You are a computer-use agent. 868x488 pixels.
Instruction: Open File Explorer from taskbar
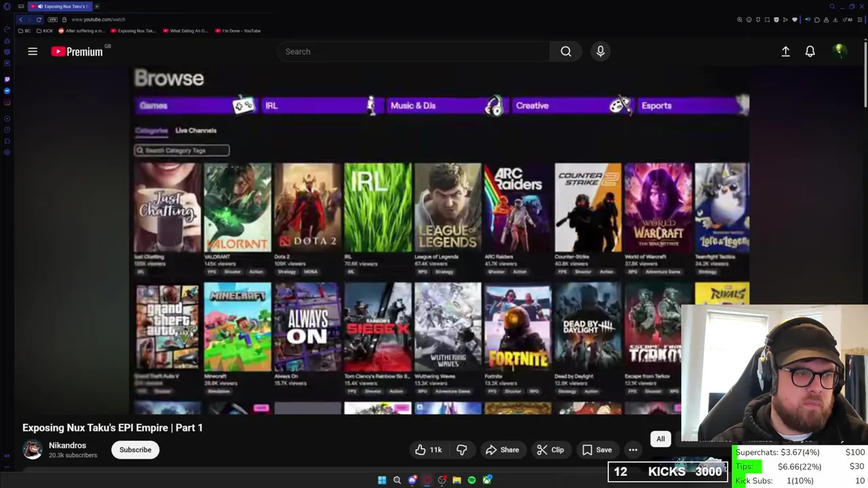[457, 480]
